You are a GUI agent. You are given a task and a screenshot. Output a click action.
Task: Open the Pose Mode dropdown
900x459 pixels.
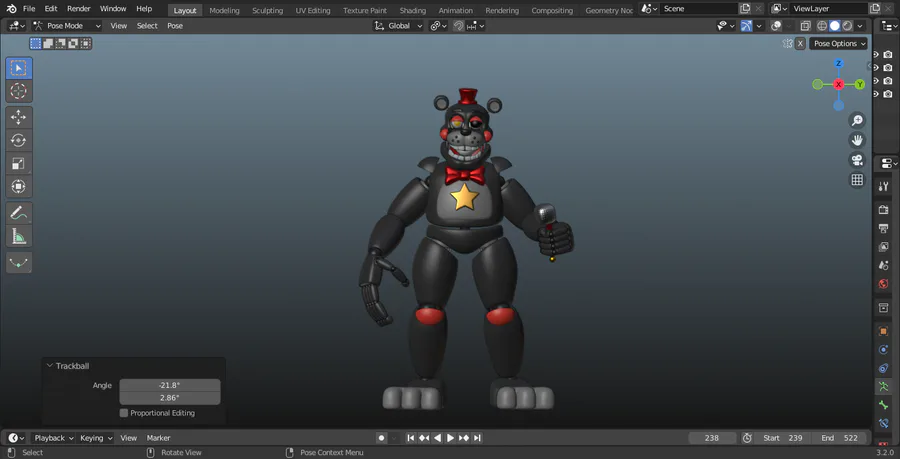[67, 26]
